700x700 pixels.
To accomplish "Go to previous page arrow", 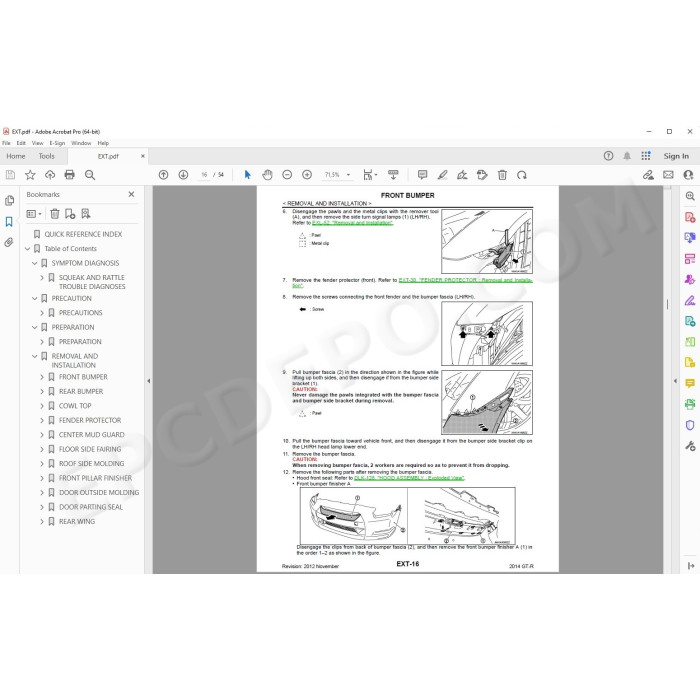I will 163,175.
